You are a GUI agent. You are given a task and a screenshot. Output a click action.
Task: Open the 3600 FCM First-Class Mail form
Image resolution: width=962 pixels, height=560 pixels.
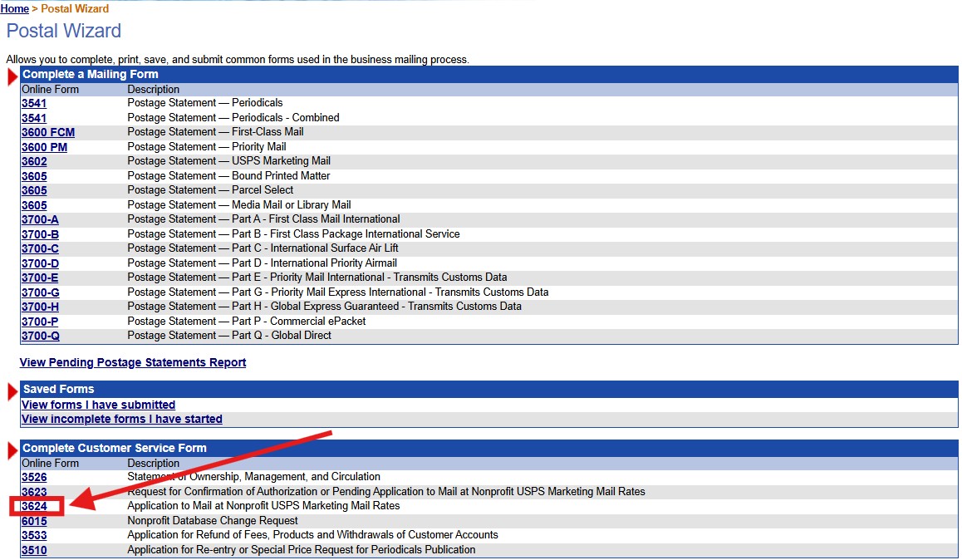pyautogui.click(x=48, y=132)
